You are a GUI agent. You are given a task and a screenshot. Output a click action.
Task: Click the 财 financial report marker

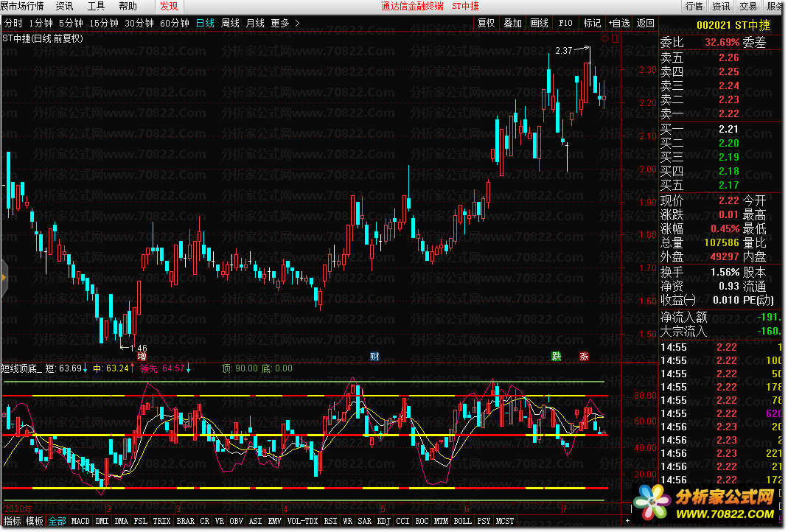pyautogui.click(x=374, y=356)
